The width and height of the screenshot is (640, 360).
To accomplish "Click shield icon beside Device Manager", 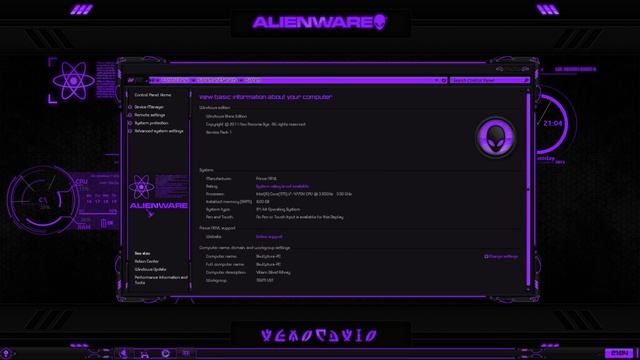I will tap(130, 107).
